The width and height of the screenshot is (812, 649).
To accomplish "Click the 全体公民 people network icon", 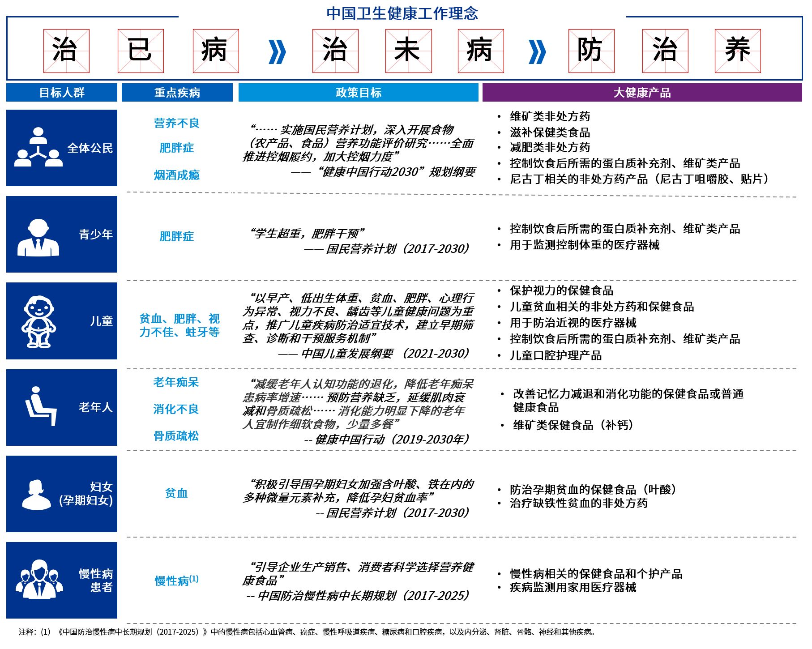I will [x=38, y=147].
